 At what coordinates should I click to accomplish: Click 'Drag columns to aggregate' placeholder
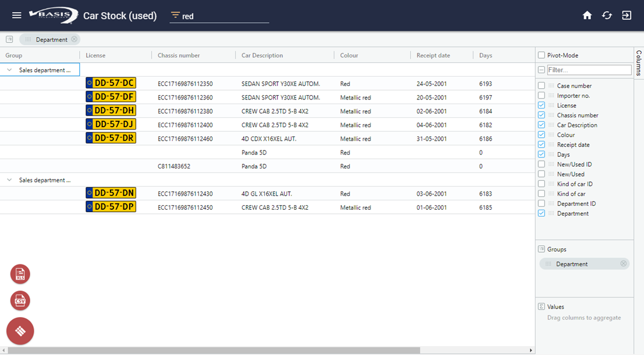pos(583,318)
